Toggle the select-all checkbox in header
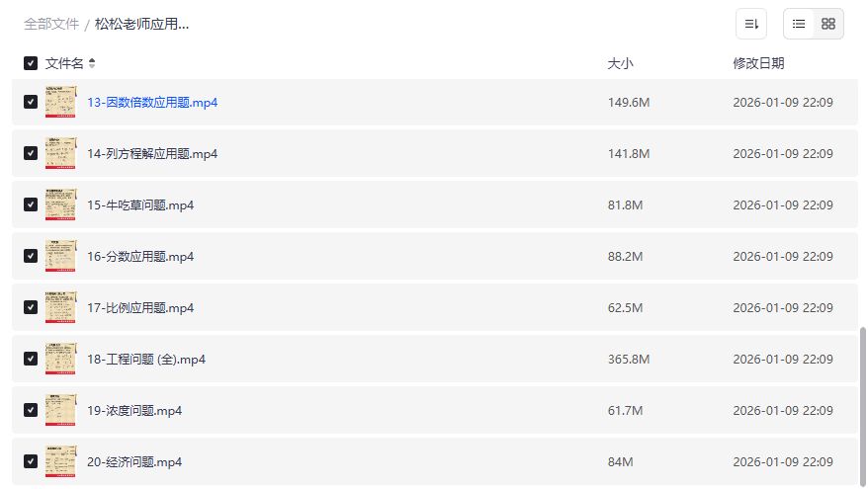Image resolution: width=868 pixels, height=489 pixels. (x=31, y=63)
